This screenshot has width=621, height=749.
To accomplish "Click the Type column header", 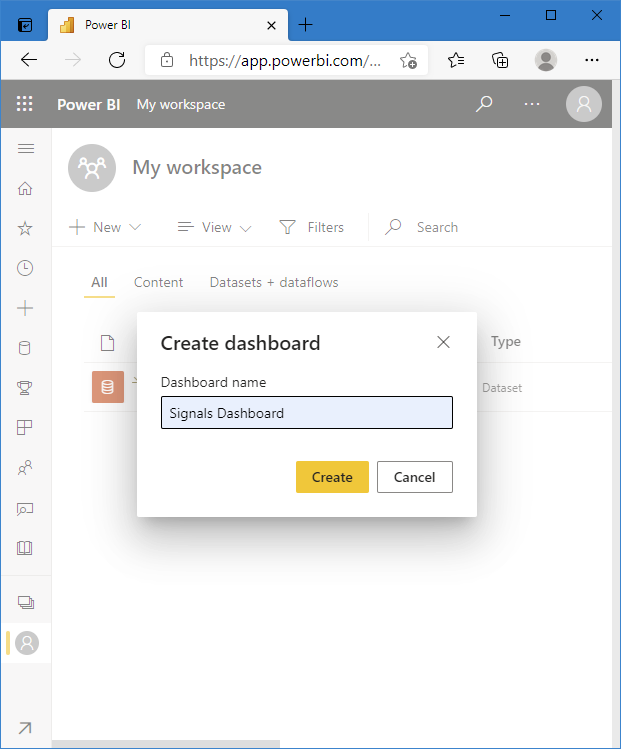I will pyautogui.click(x=506, y=342).
